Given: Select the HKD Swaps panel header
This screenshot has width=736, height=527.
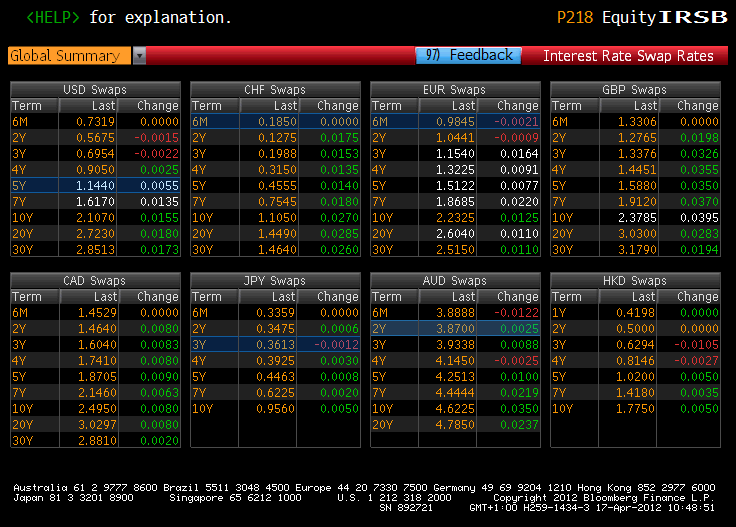Looking at the screenshot, I should 635,280.
